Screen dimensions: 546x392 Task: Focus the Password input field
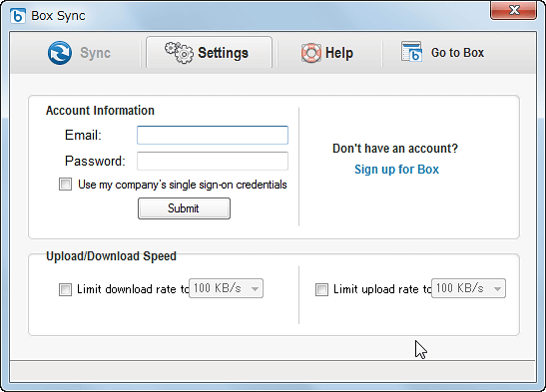[213, 161]
